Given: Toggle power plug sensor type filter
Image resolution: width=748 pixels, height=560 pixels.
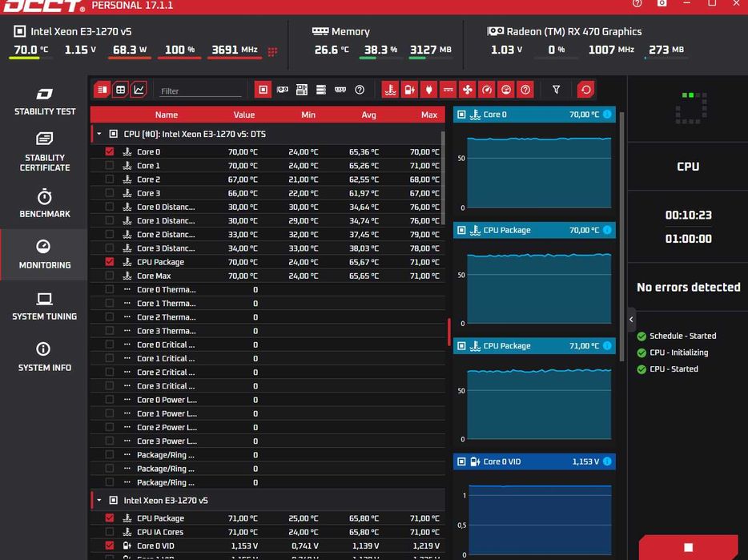Looking at the screenshot, I should (x=429, y=90).
